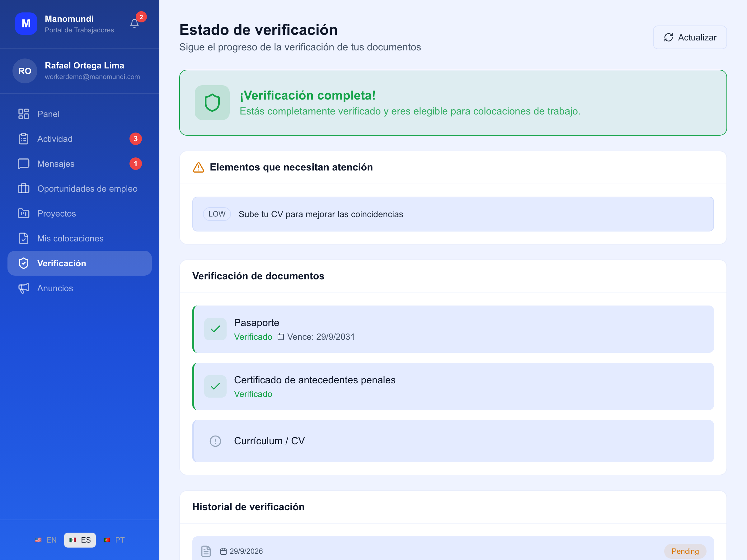The width and height of the screenshot is (747, 560).
Task: Click the Actividad clipboard icon
Action: click(24, 139)
